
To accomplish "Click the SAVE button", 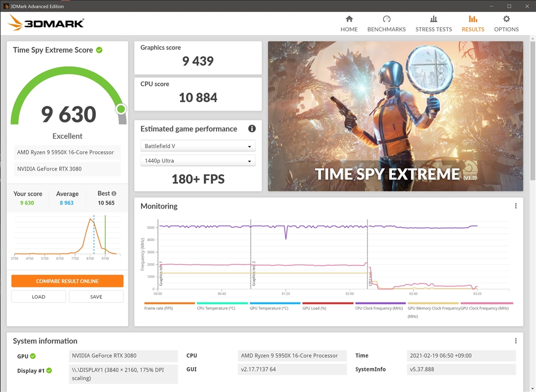I will point(96,297).
